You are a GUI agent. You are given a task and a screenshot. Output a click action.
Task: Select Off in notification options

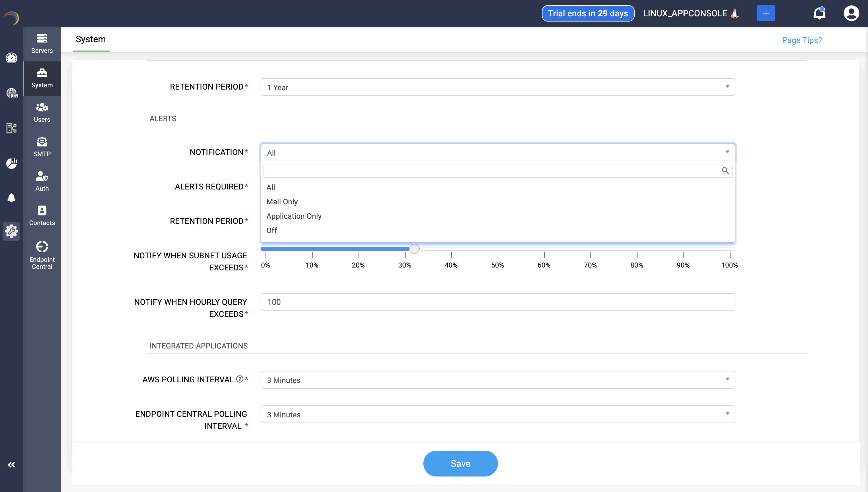271,230
